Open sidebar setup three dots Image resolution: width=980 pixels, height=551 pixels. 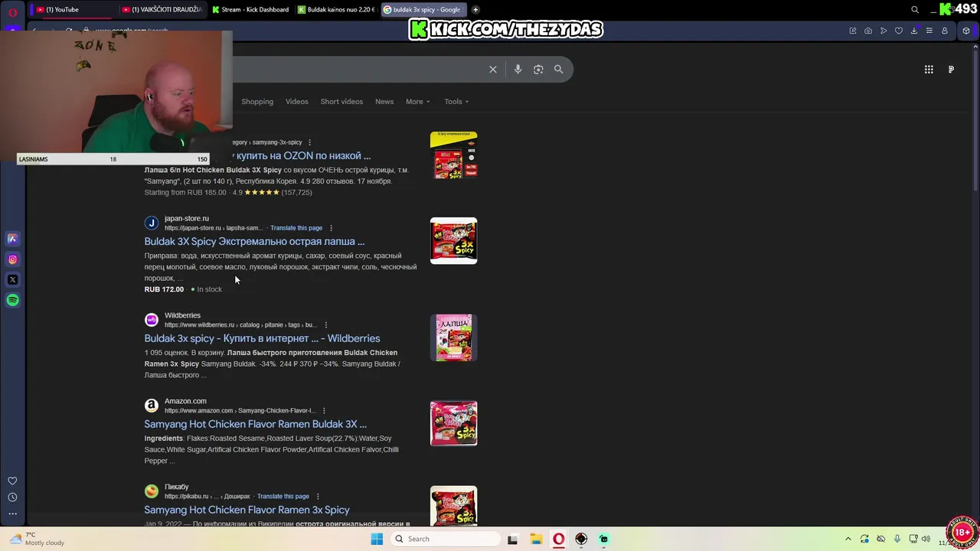click(x=12, y=514)
